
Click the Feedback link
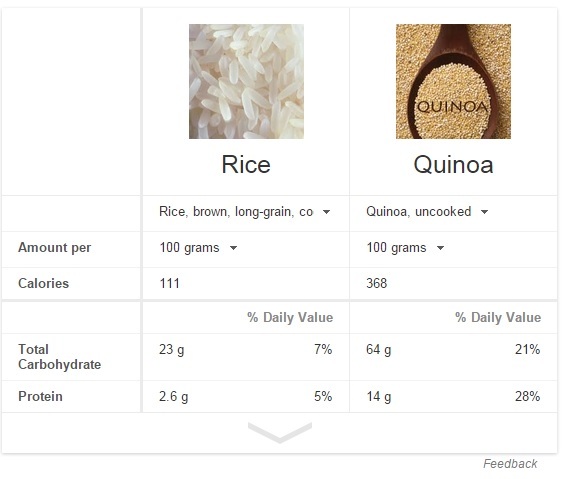(x=510, y=464)
